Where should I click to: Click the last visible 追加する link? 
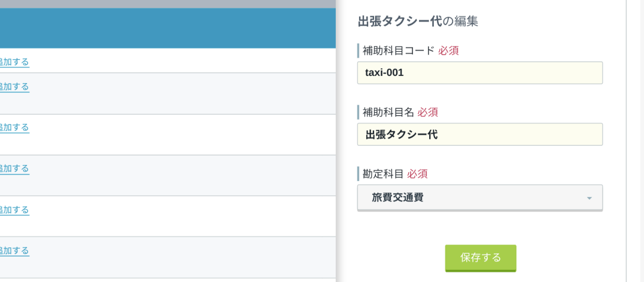point(14,250)
